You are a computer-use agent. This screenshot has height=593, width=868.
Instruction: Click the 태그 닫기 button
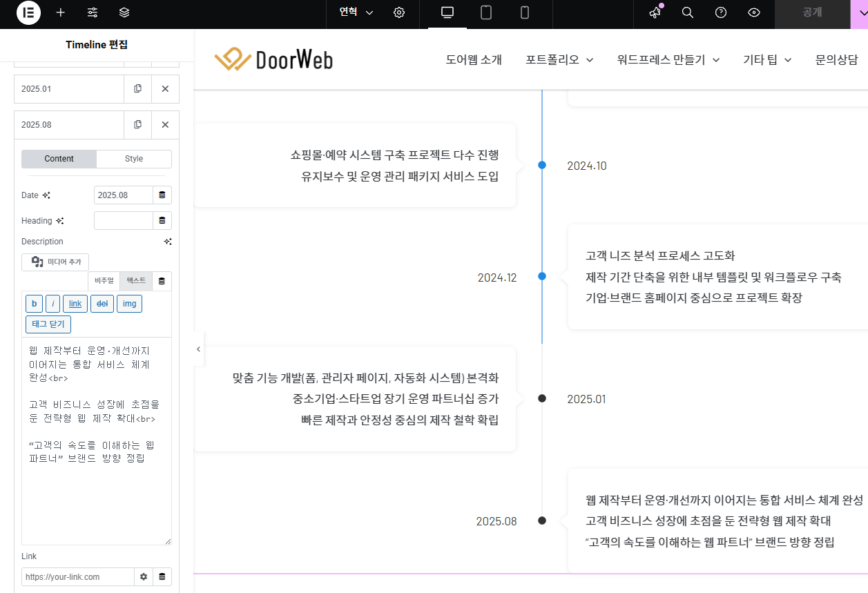click(x=48, y=324)
